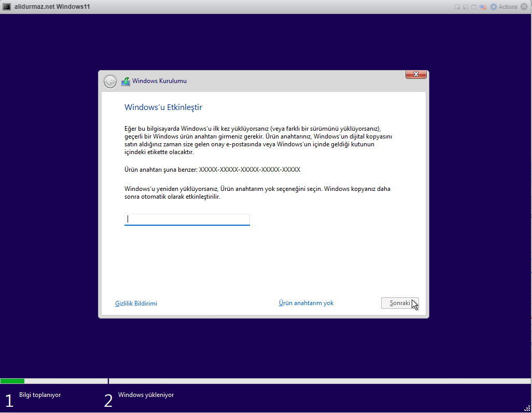Click the Sonraki button

coord(400,303)
